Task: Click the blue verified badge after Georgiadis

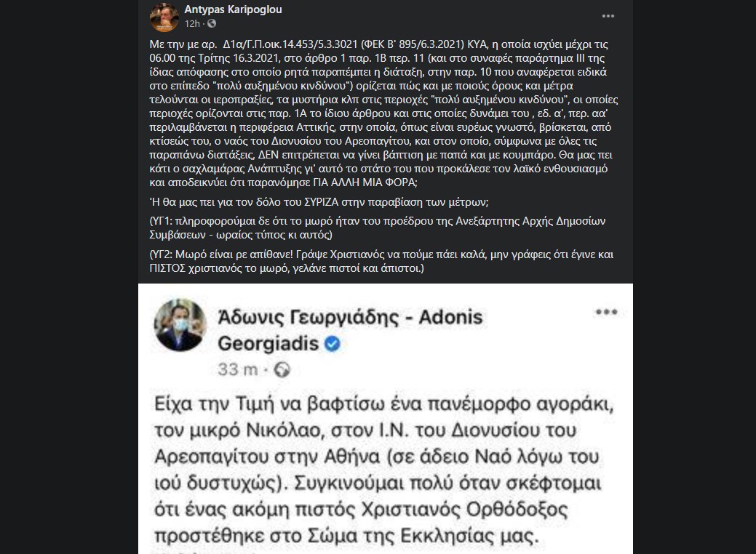Action: pyautogui.click(x=333, y=342)
